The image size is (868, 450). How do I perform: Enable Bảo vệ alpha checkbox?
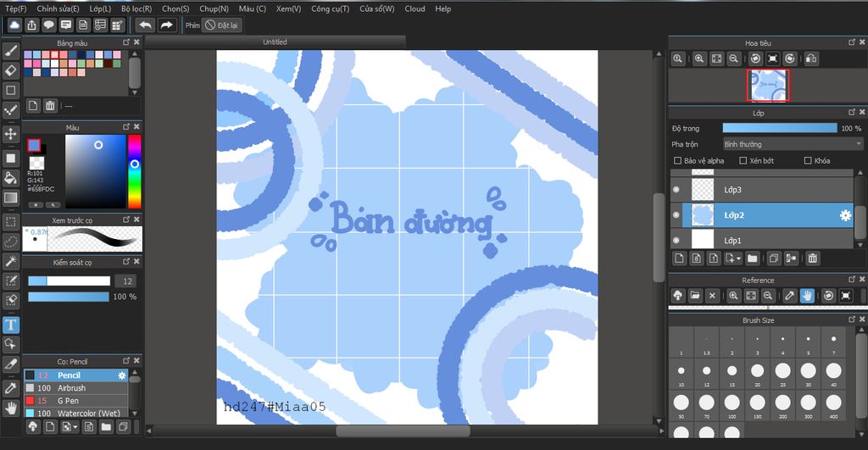pyautogui.click(x=677, y=160)
